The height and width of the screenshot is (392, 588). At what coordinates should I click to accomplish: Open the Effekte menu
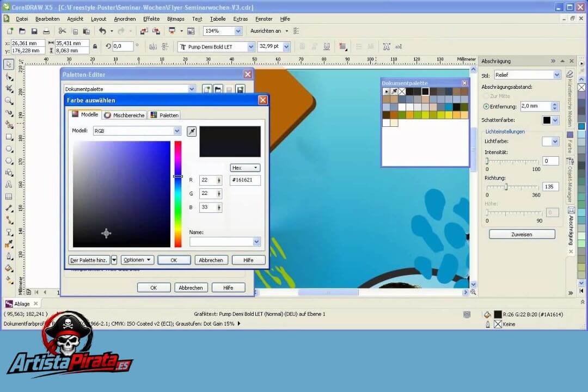click(151, 19)
